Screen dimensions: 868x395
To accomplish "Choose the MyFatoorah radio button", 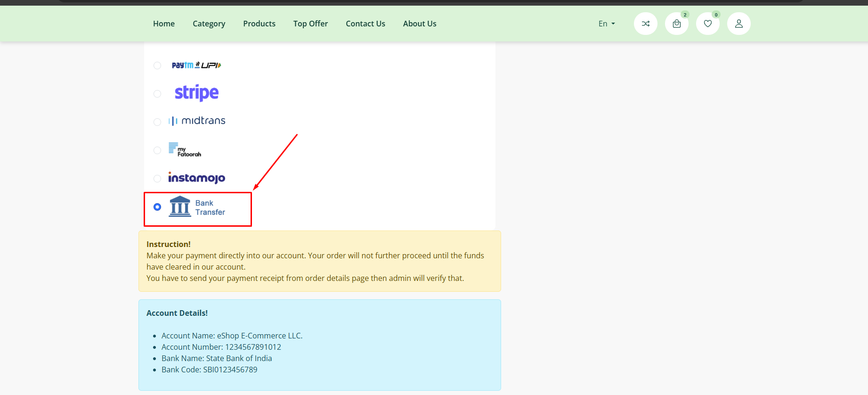I will (157, 150).
